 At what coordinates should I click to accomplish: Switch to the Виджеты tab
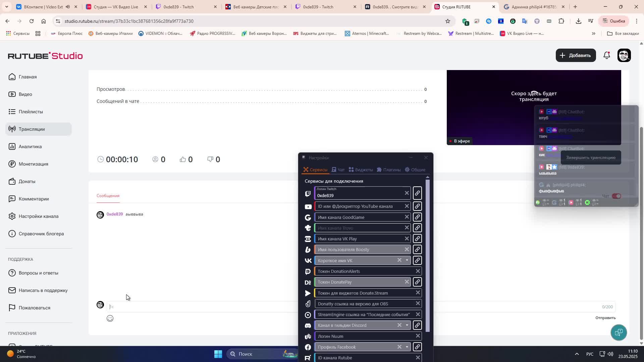[361, 170]
